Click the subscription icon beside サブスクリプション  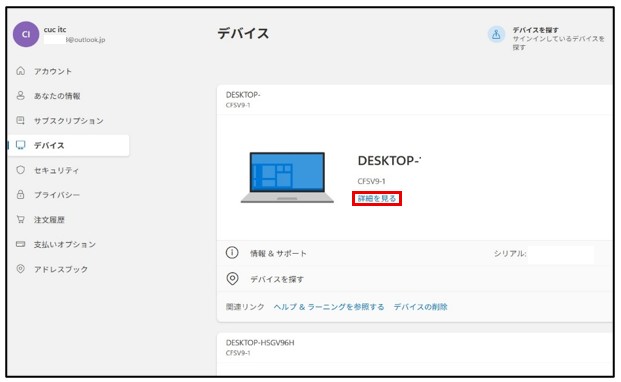21,120
